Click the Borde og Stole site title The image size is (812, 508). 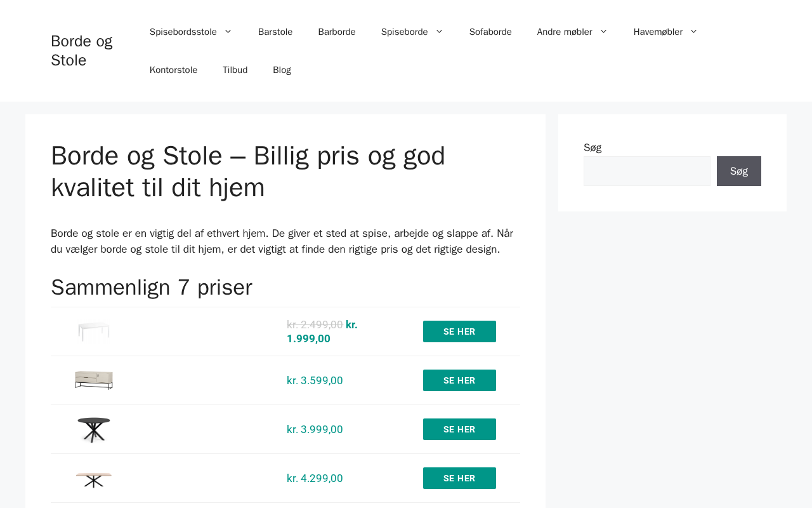81,51
